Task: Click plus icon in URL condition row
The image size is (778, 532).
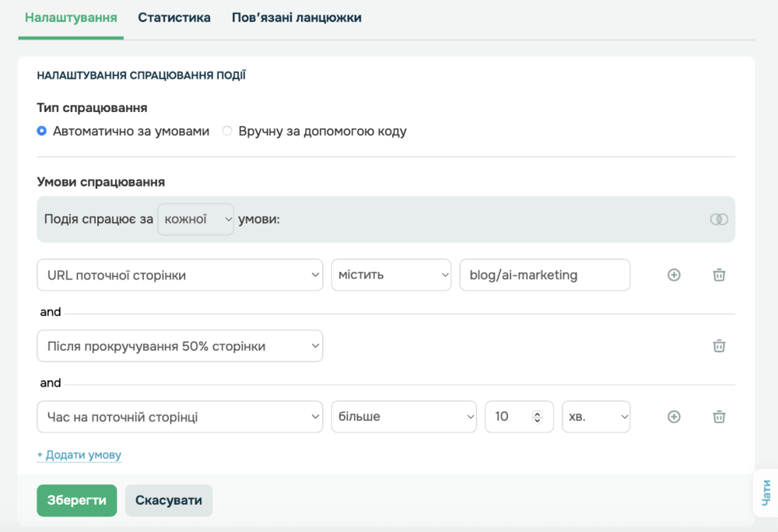Action: [x=674, y=275]
